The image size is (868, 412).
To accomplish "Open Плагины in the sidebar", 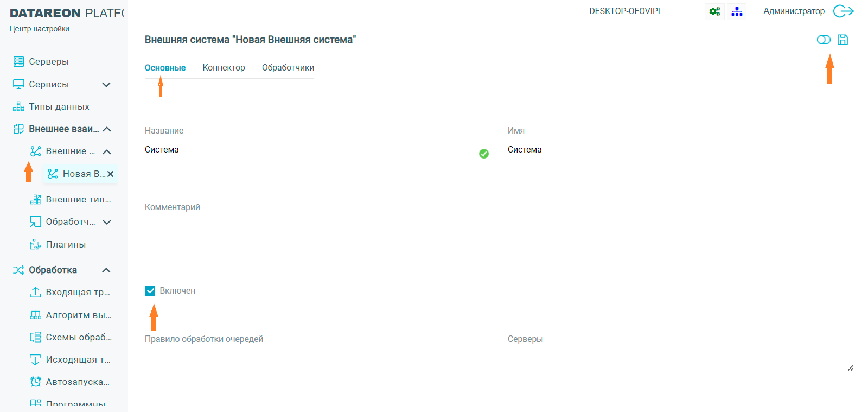I will point(66,244).
